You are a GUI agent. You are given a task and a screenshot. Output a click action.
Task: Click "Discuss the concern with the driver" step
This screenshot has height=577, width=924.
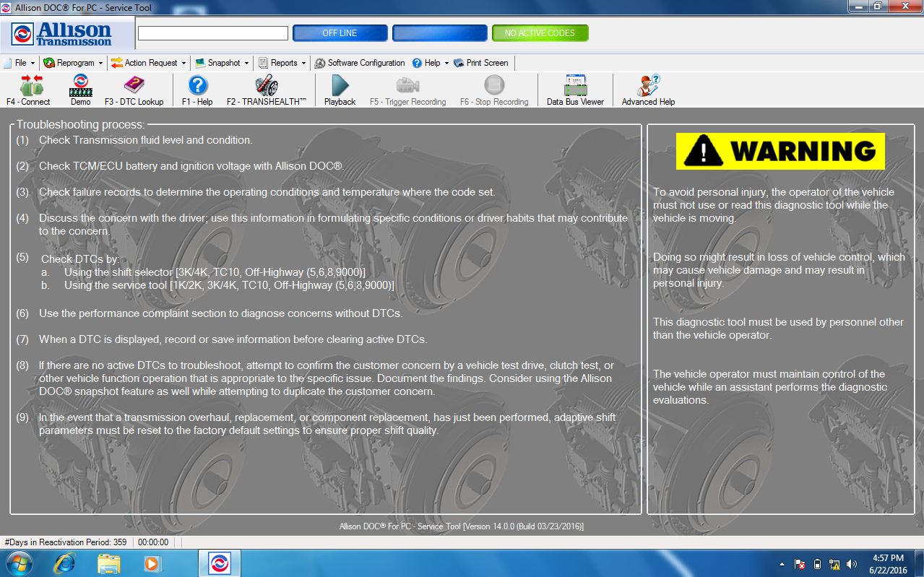(334, 225)
